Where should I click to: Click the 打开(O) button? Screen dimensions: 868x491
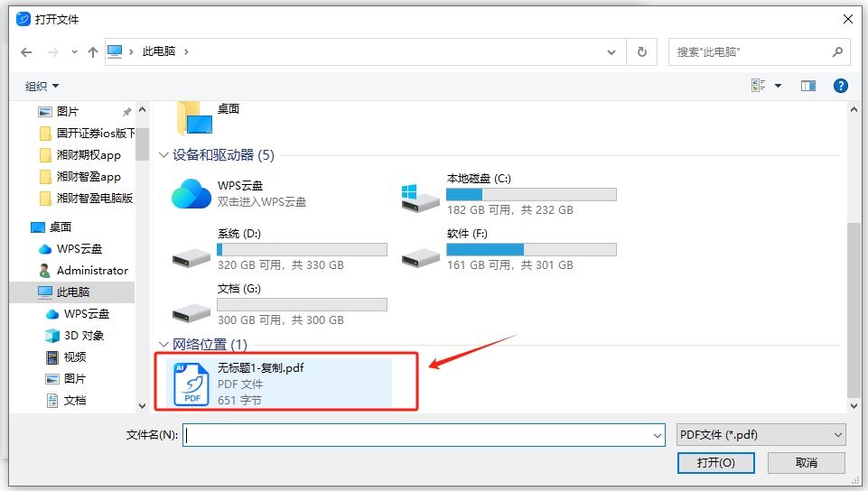pyautogui.click(x=715, y=463)
